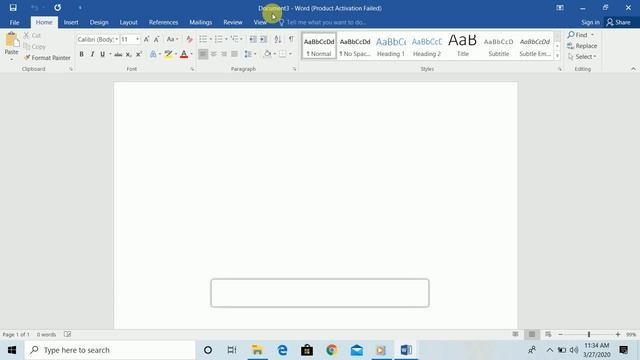
Task: Align text left
Action: [x=203, y=54]
